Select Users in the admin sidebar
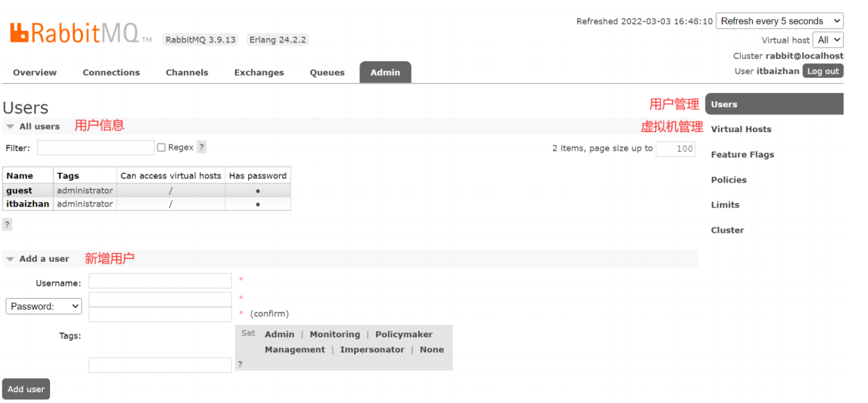The height and width of the screenshot is (403, 868). 774,104
